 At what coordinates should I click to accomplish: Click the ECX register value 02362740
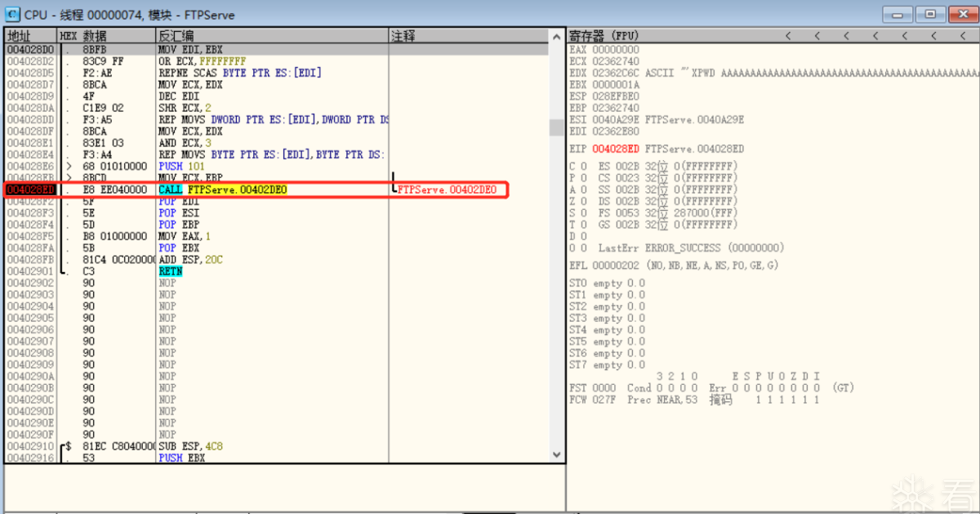point(616,60)
